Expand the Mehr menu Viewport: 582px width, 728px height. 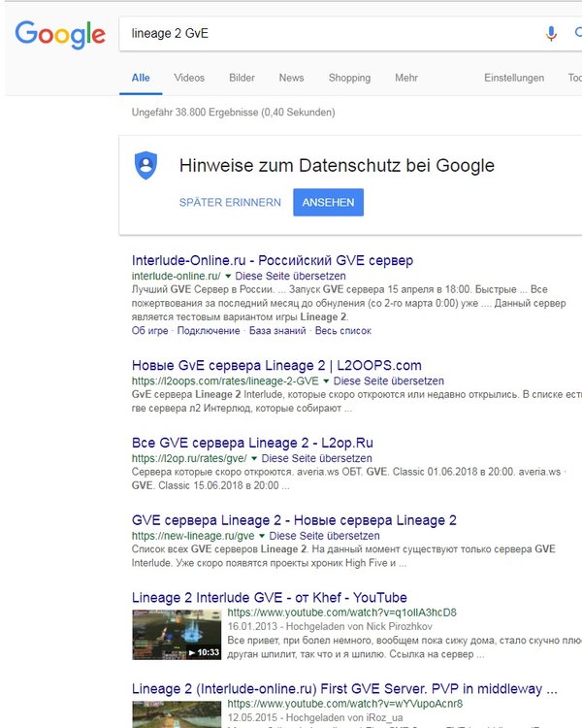coord(406,78)
